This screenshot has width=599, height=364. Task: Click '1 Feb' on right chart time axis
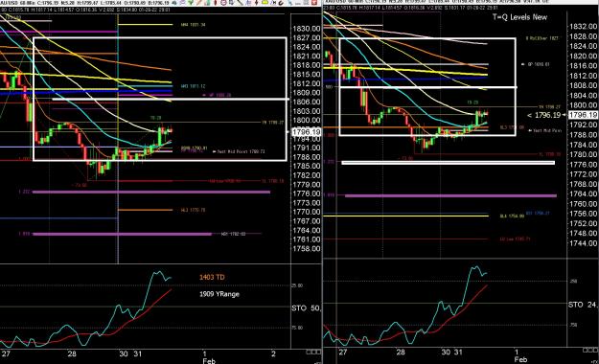coord(520,355)
